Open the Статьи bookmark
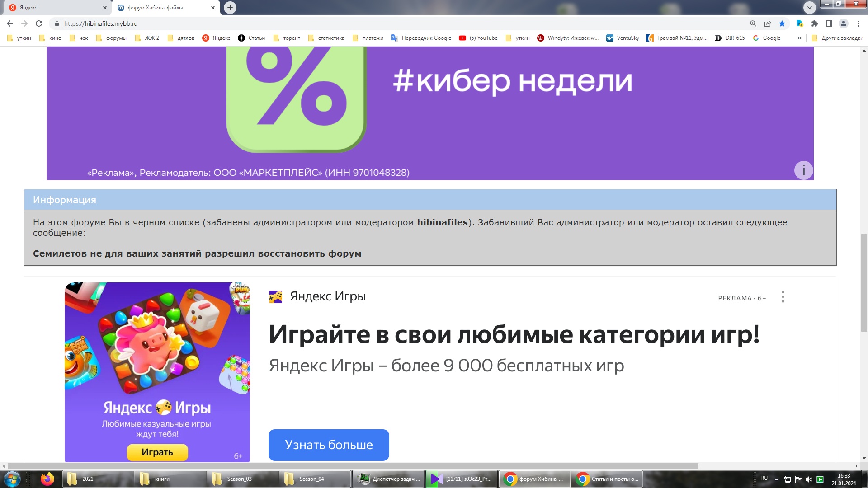Viewport: 868px width, 488px height. (252, 38)
